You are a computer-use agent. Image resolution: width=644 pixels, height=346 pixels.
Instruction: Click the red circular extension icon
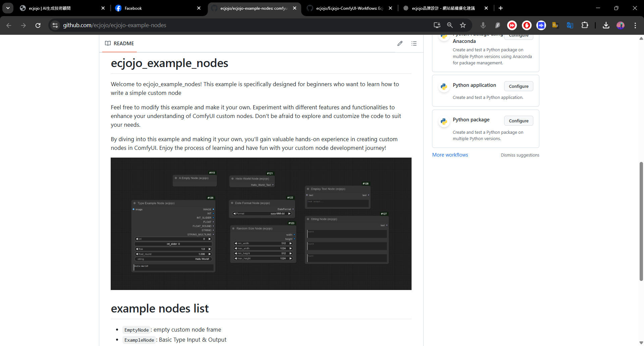click(x=527, y=25)
